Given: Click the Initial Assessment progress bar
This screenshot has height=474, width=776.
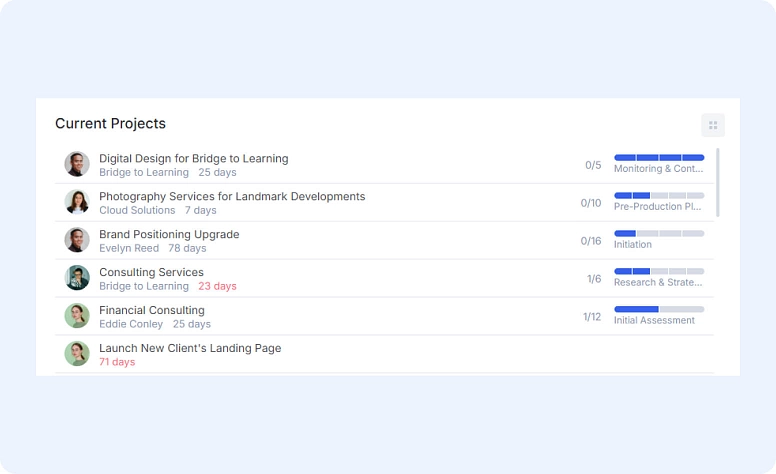Looking at the screenshot, I should tap(659, 309).
